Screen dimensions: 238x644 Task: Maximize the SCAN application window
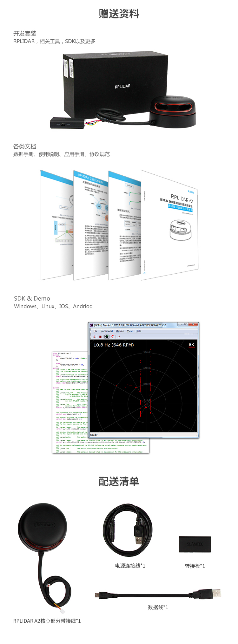click(186, 324)
